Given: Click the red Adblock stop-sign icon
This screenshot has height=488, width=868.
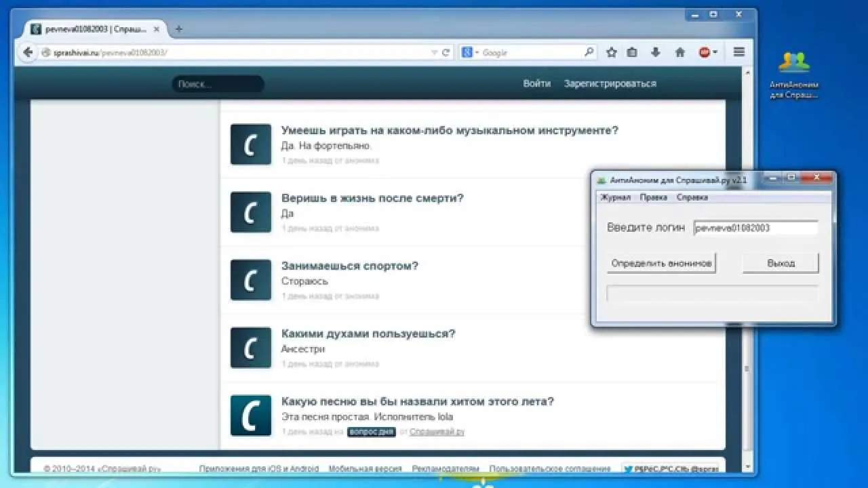Looking at the screenshot, I should click(x=705, y=52).
